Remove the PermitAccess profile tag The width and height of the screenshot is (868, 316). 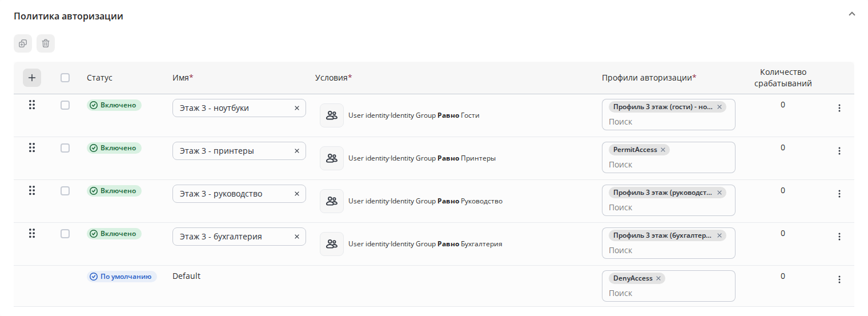pyautogui.click(x=663, y=150)
